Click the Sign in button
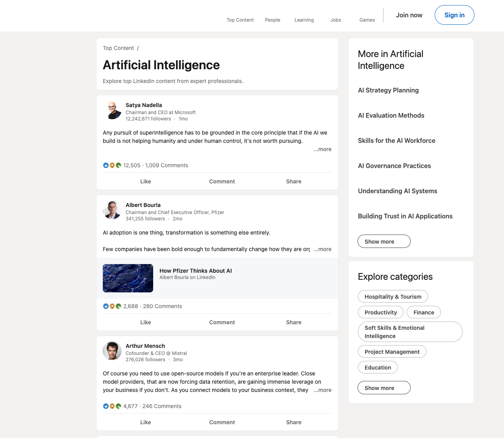The width and height of the screenshot is (504, 438). point(454,15)
